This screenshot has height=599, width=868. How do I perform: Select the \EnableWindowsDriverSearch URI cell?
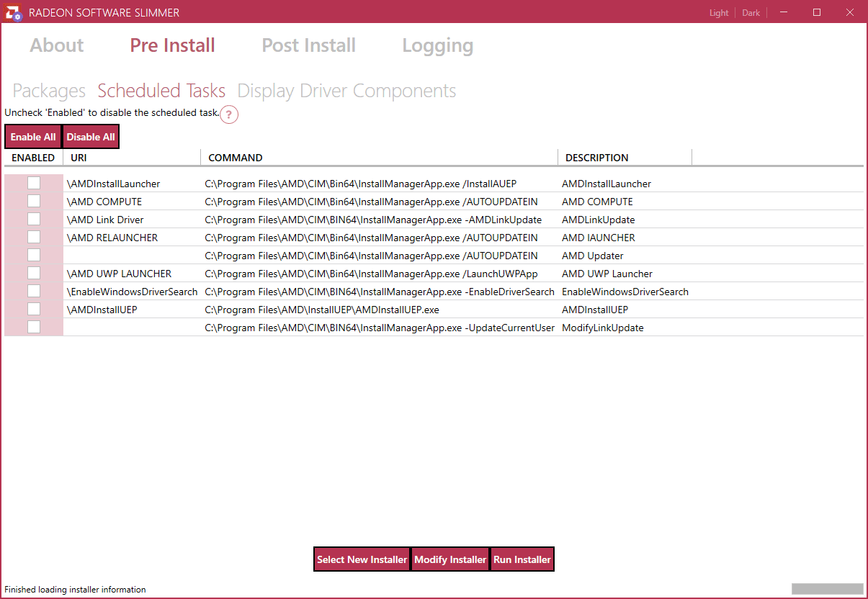pyautogui.click(x=132, y=292)
